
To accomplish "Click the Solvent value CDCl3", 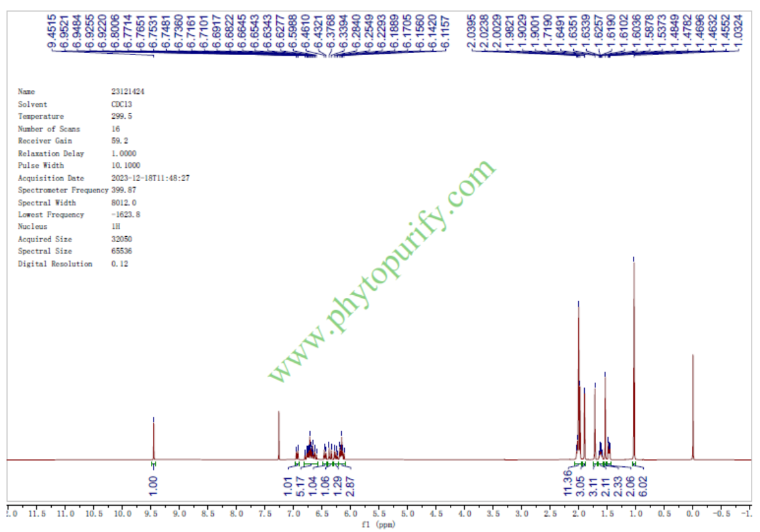I will click(x=121, y=104).
